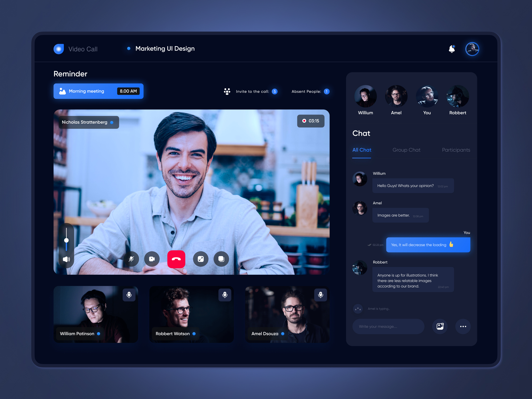Click the speaker volume icon
Viewport: 532px width, 399px height.
tap(66, 259)
